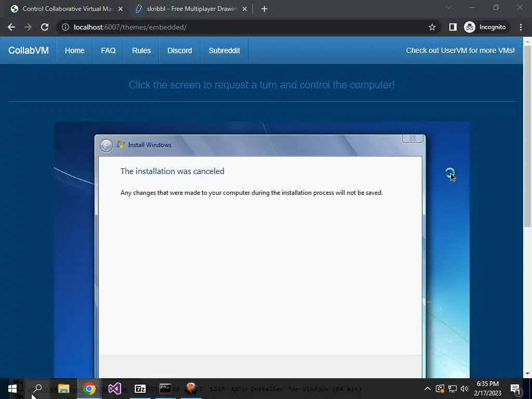Click the scrollbar down arrow
Screen dimensions: 532x399
[x=528, y=374]
